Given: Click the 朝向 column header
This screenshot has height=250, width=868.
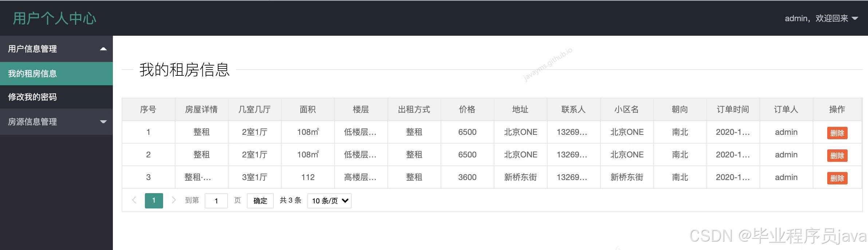Looking at the screenshot, I should tap(680, 109).
